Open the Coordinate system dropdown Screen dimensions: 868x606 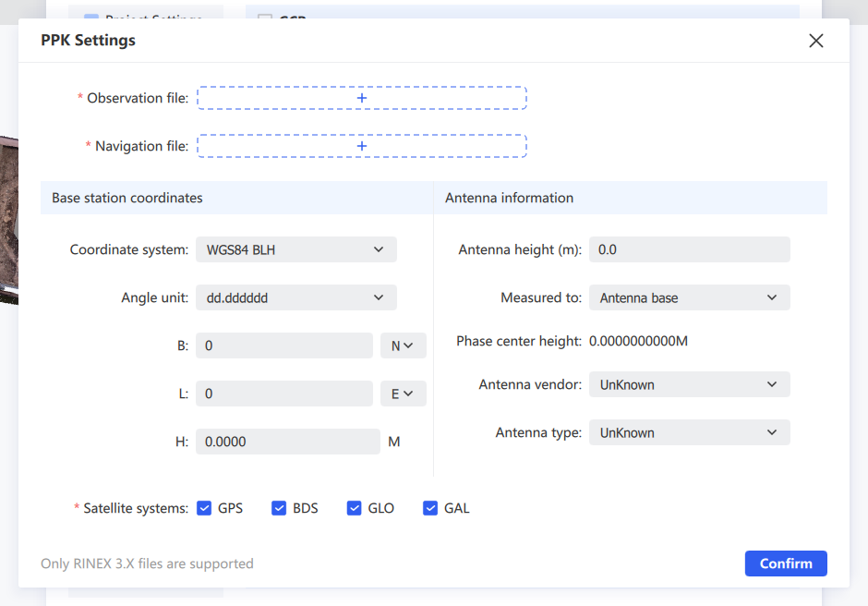pyautogui.click(x=296, y=249)
